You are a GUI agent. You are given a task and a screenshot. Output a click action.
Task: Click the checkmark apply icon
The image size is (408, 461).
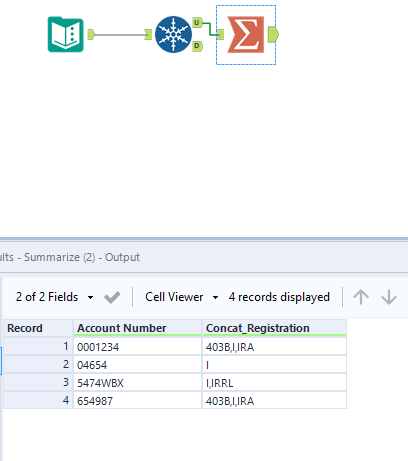coord(112,297)
